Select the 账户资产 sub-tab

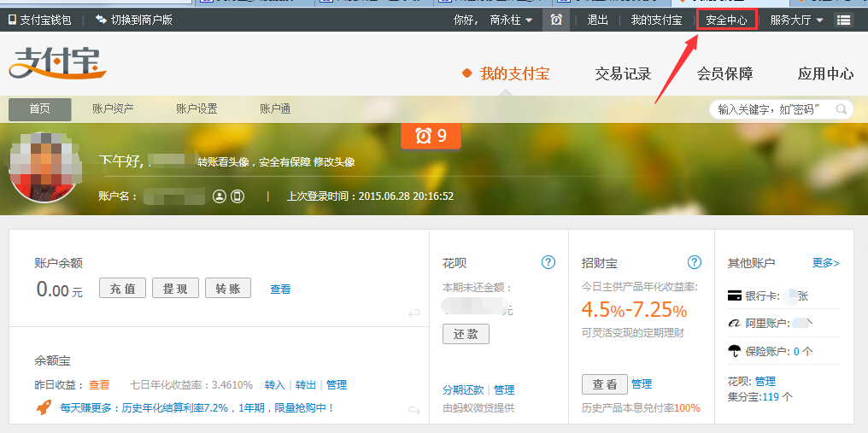113,109
